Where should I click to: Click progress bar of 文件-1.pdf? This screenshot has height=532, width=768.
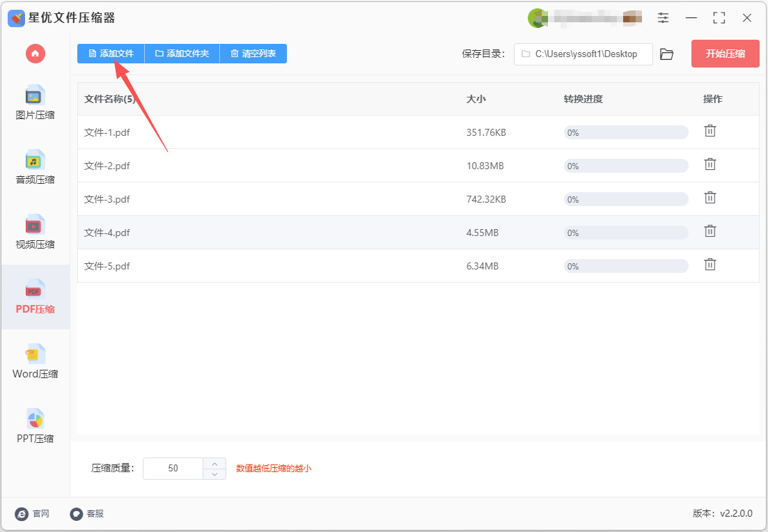[626, 132]
